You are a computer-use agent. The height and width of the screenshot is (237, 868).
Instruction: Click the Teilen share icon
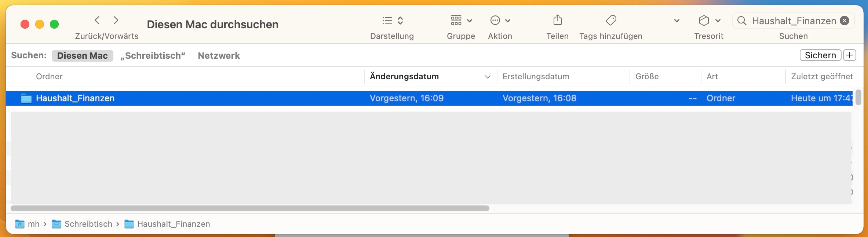tap(557, 20)
